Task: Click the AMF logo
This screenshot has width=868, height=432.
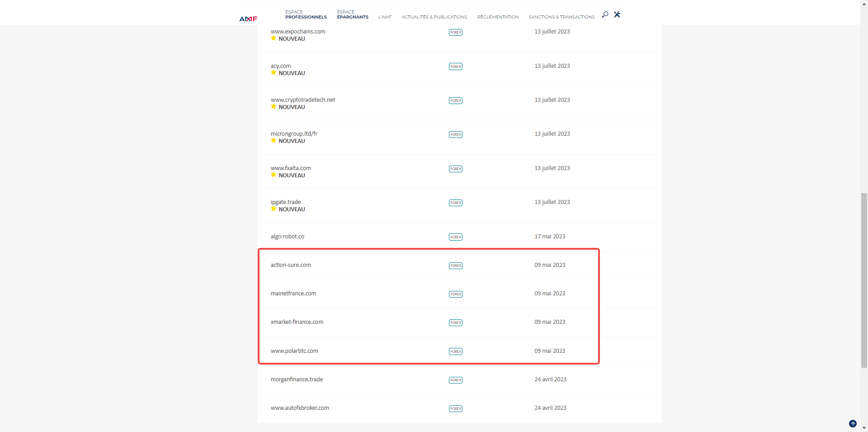Action: point(248,19)
